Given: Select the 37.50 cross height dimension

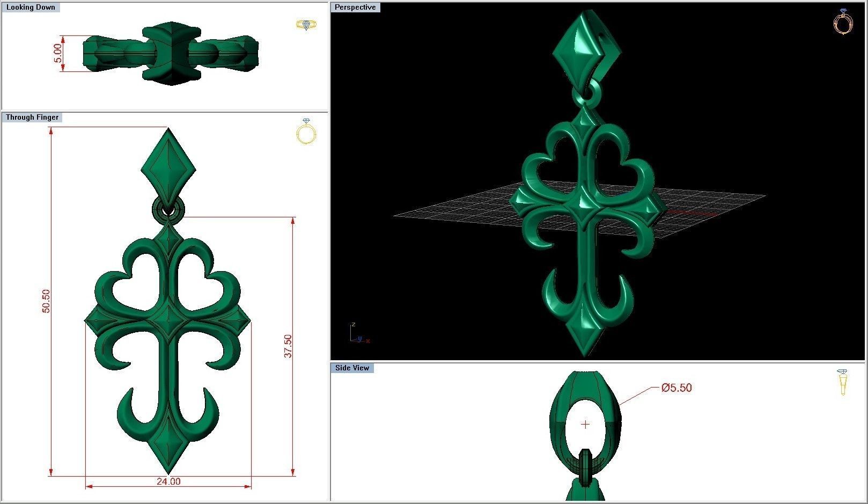Looking at the screenshot, I should click(x=288, y=347).
